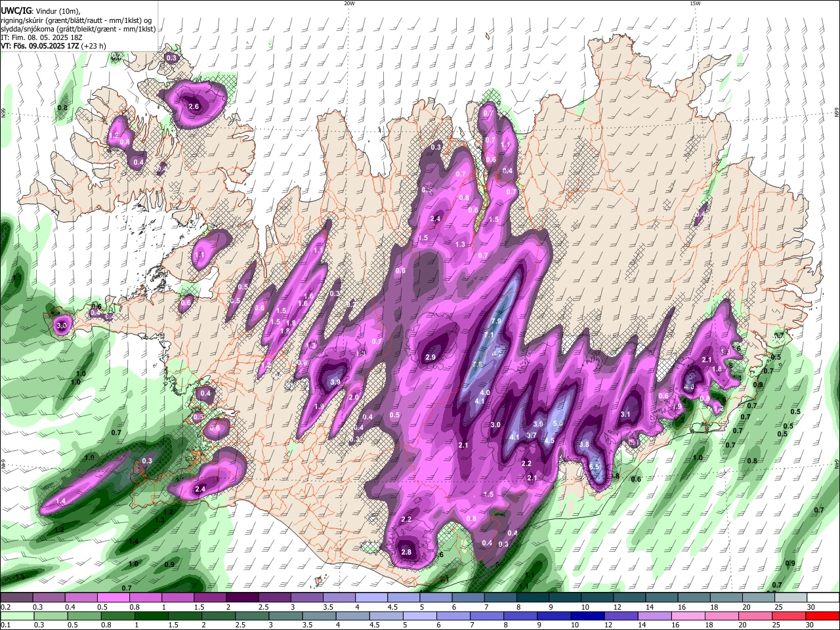Click the UWC/IG title text
Viewport: 840px width, 630px height.
pyautogui.click(x=15, y=10)
